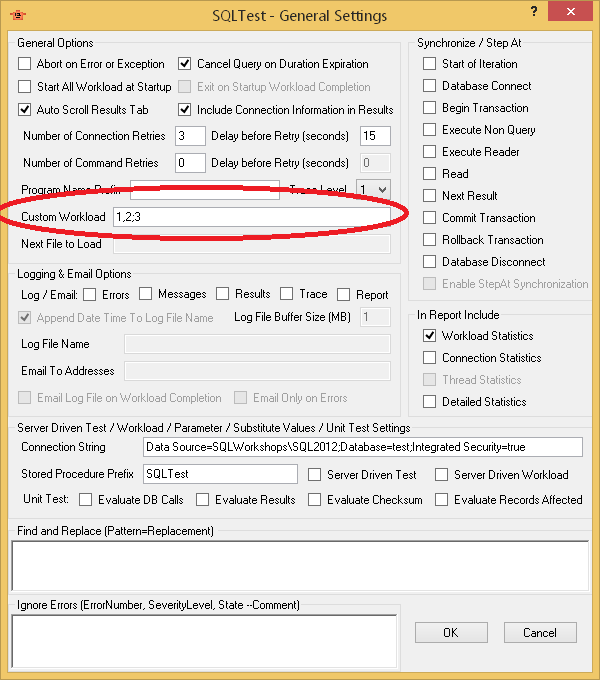
Task: Include Connection Statistics in report
Action: [x=430, y=358]
